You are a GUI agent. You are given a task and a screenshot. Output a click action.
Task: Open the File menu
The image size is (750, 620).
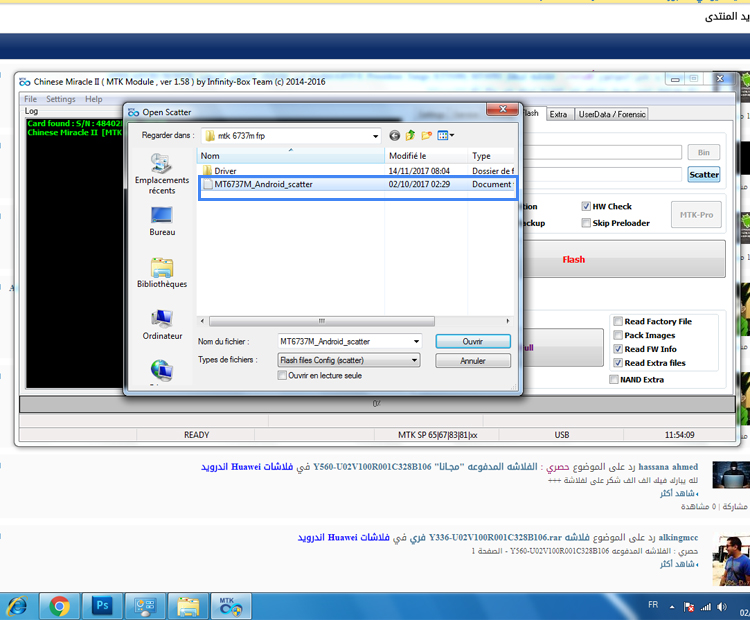(x=31, y=99)
